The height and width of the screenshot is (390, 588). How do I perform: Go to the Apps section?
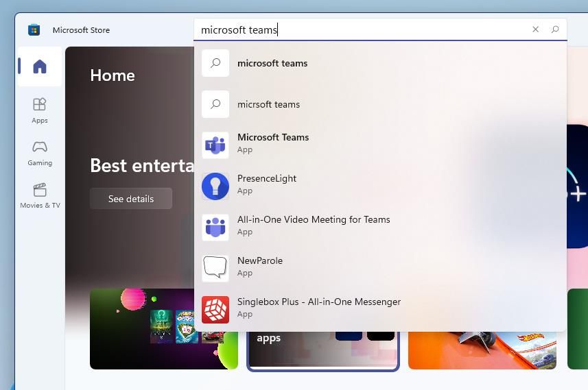click(x=40, y=110)
